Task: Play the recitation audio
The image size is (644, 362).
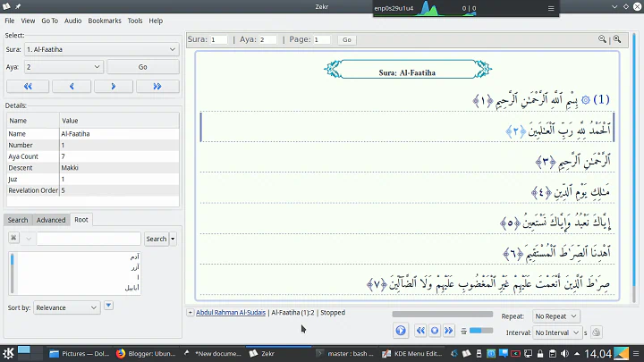Action: (401, 331)
